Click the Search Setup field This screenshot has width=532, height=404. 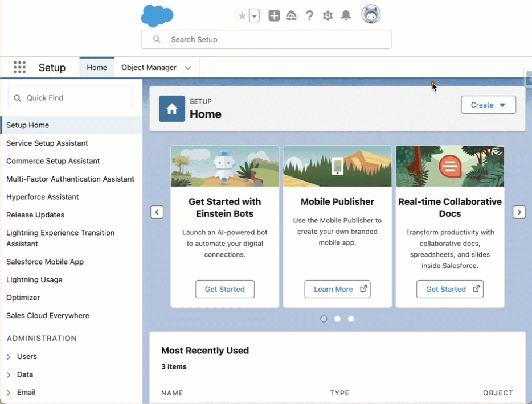267,39
